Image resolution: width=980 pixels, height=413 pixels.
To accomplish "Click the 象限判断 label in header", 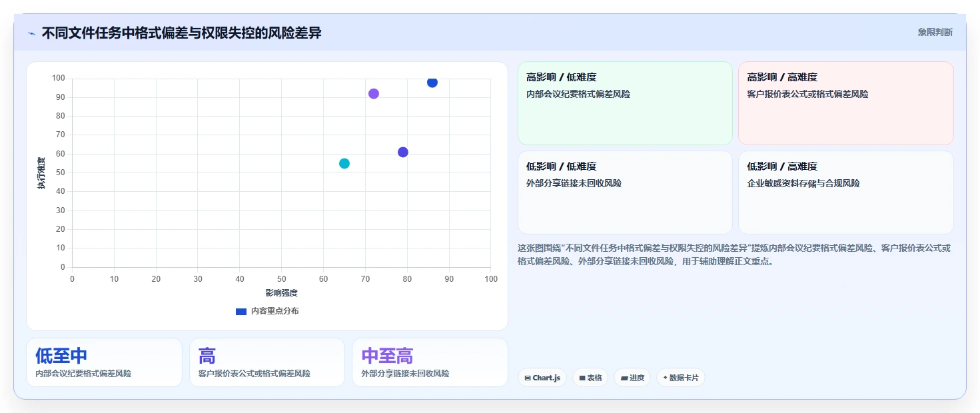I will pyautogui.click(x=935, y=32).
